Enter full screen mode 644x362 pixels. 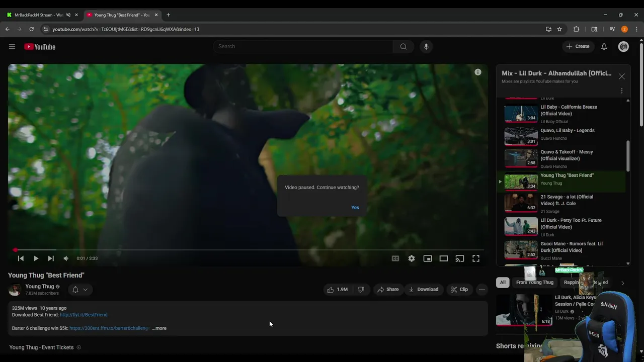[x=476, y=258]
